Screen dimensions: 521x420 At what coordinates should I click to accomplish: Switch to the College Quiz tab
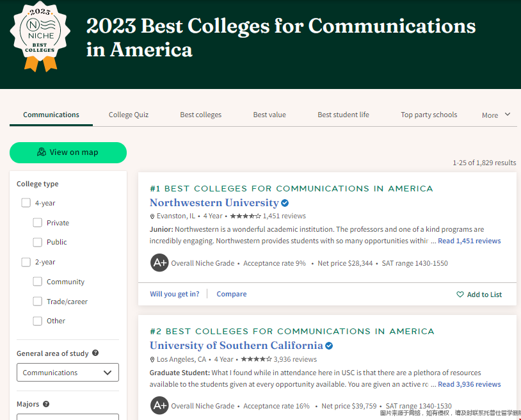(129, 115)
